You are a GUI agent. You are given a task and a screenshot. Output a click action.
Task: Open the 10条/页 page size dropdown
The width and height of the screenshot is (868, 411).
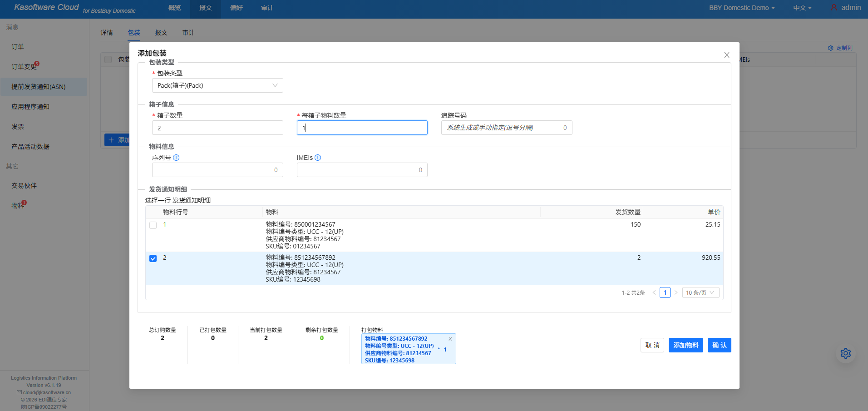[700, 292]
